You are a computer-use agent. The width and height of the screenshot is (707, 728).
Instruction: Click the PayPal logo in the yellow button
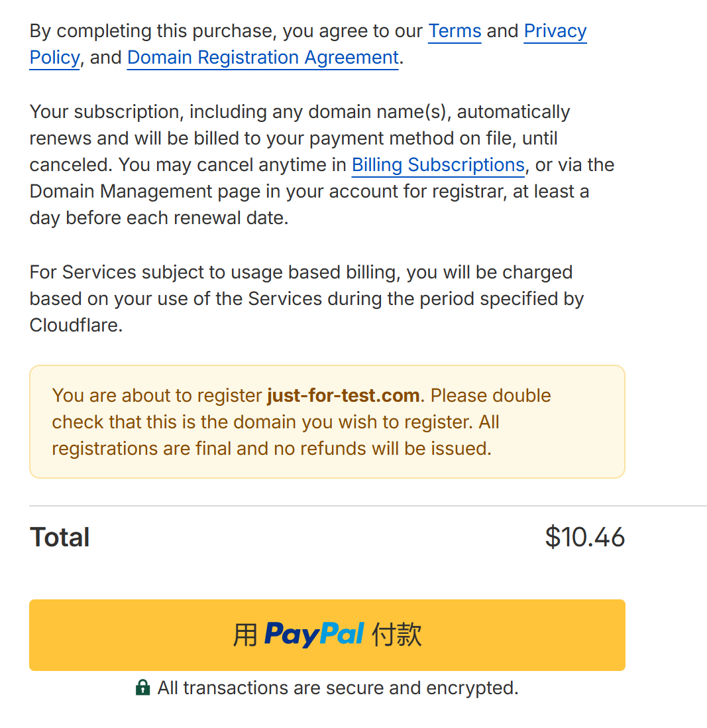coord(314,635)
